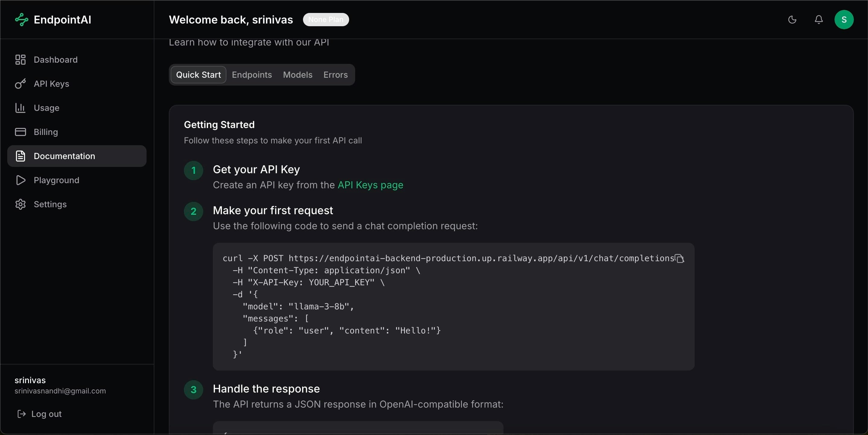Select the API Keys key icon
This screenshot has height=435, width=868.
20,84
